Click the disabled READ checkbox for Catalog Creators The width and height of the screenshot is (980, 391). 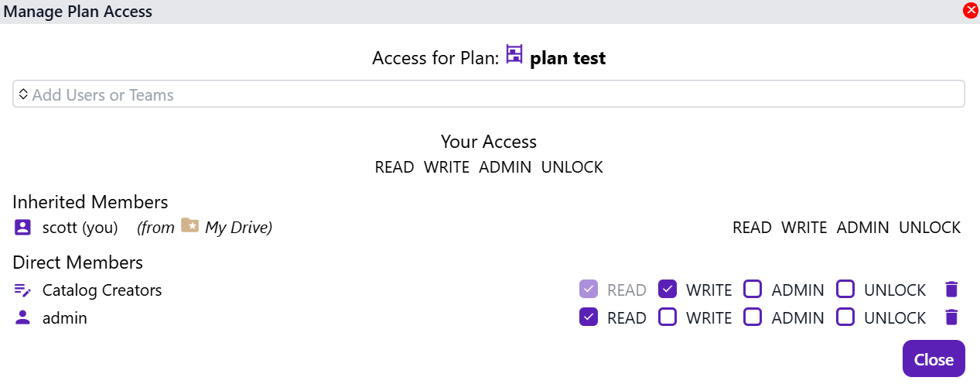pyautogui.click(x=588, y=290)
